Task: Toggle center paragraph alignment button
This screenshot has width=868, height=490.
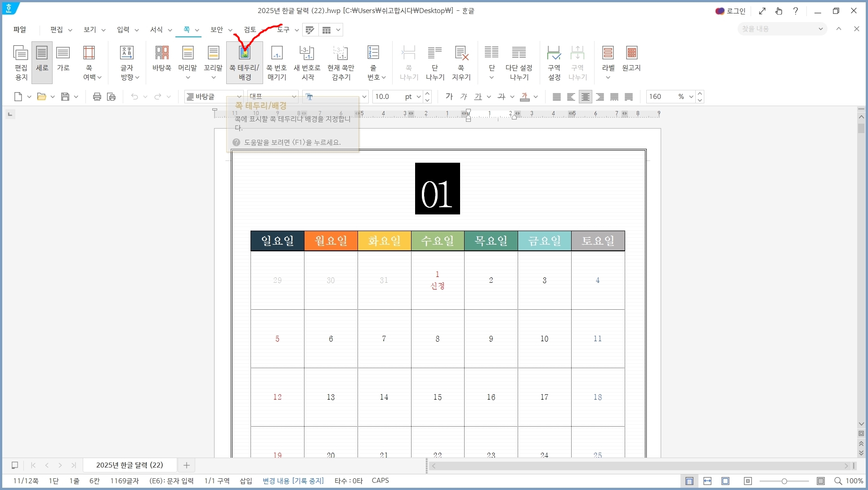Action: 585,97
